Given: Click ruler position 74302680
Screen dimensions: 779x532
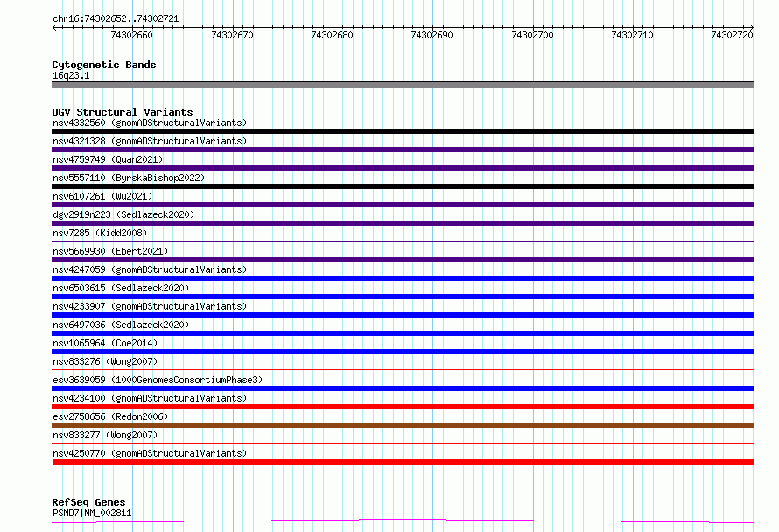Looking at the screenshot, I should tap(332, 35).
